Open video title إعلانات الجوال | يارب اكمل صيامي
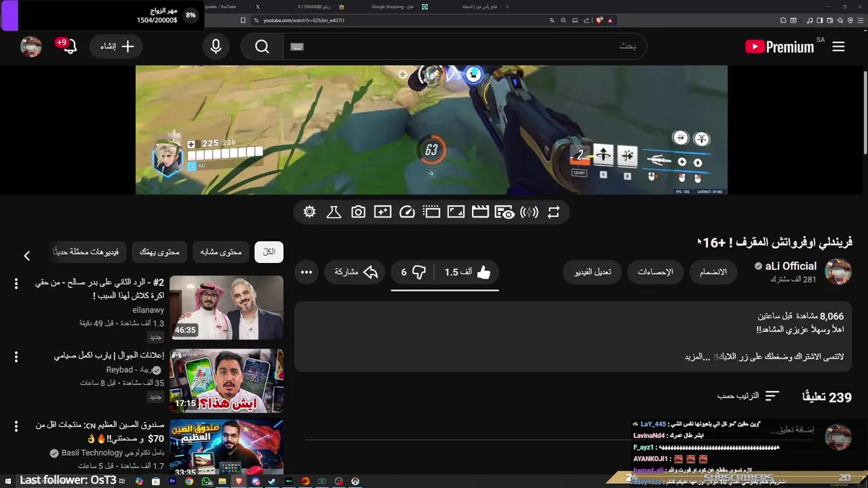Screen dimensions: 868x488 (109, 355)
